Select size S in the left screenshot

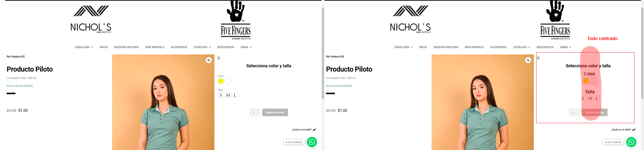point(221,95)
